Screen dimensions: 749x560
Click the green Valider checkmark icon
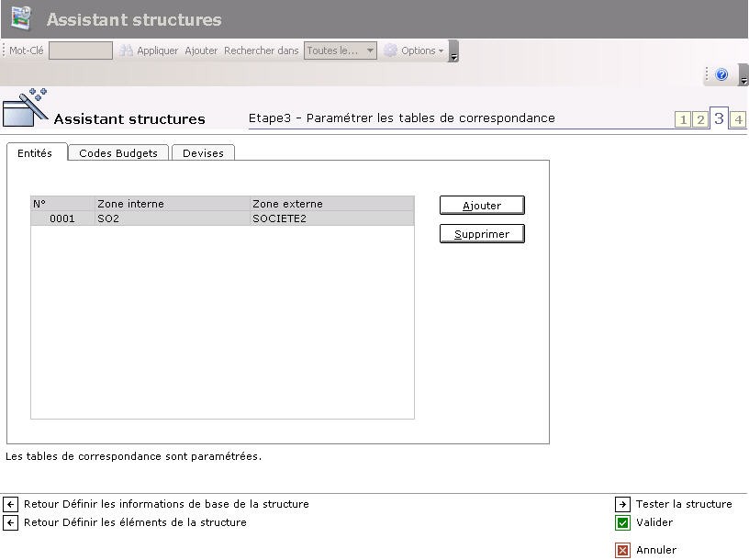[x=623, y=523]
